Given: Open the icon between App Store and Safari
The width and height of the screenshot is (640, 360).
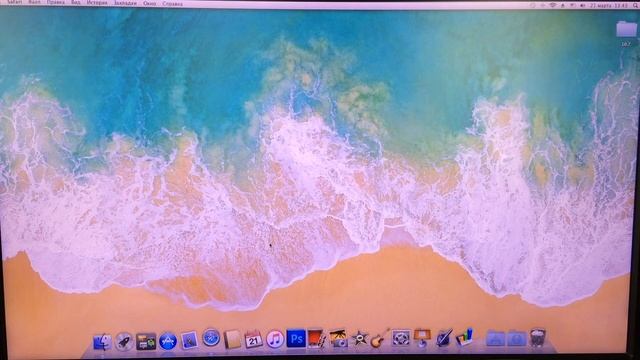Looking at the screenshot, I should [189, 340].
